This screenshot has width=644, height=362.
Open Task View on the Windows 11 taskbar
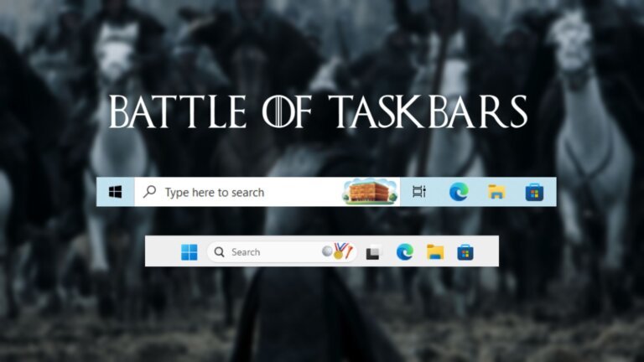(373, 252)
